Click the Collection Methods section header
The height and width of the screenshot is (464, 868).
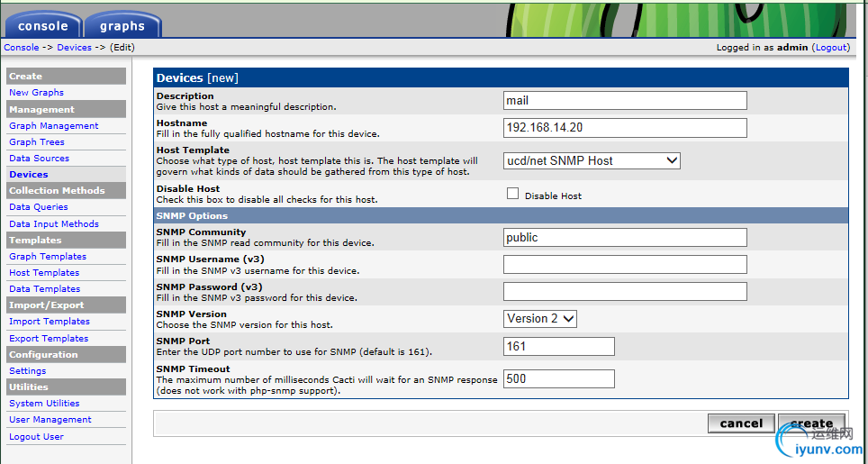(66, 190)
